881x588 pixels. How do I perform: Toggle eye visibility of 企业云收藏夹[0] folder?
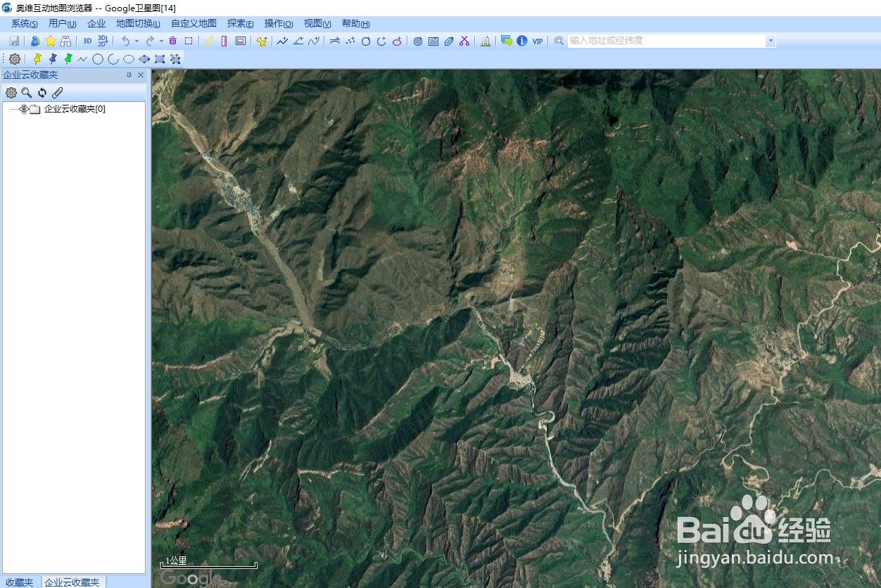(24, 109)
